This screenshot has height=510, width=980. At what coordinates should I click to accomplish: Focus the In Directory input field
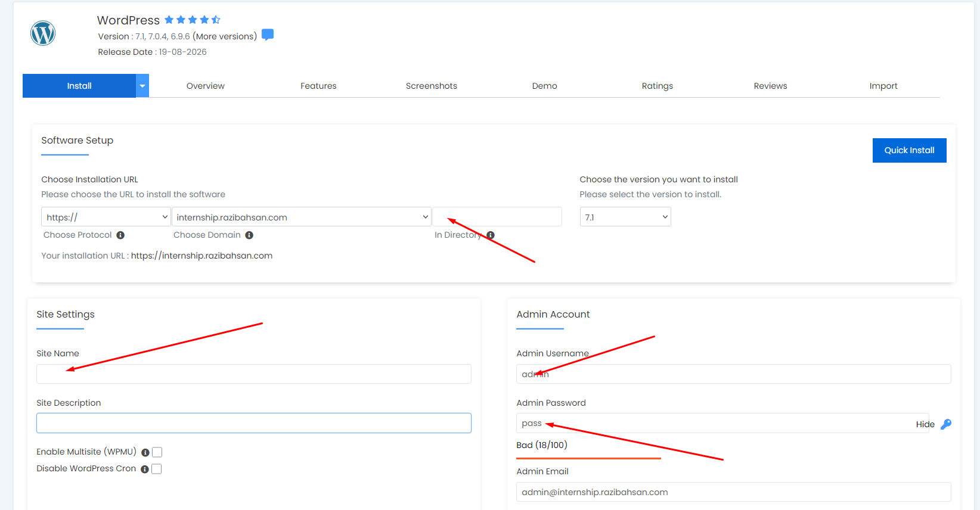tap(497, 217)
